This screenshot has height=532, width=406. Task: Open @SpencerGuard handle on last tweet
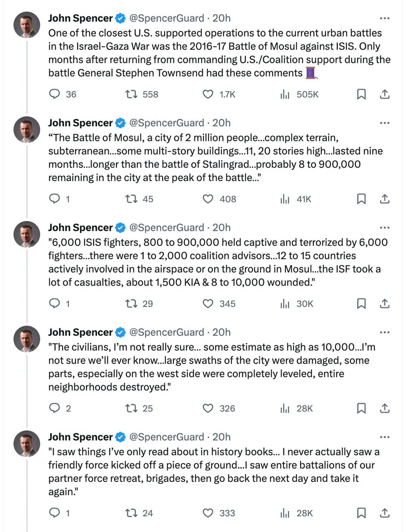167,437
